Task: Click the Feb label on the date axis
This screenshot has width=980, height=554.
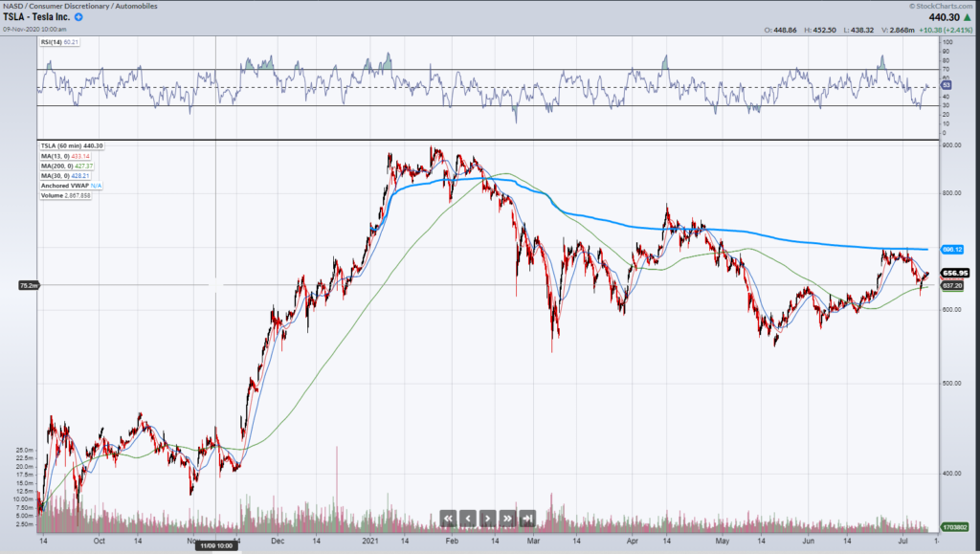Action: click(x=452, y=541)
